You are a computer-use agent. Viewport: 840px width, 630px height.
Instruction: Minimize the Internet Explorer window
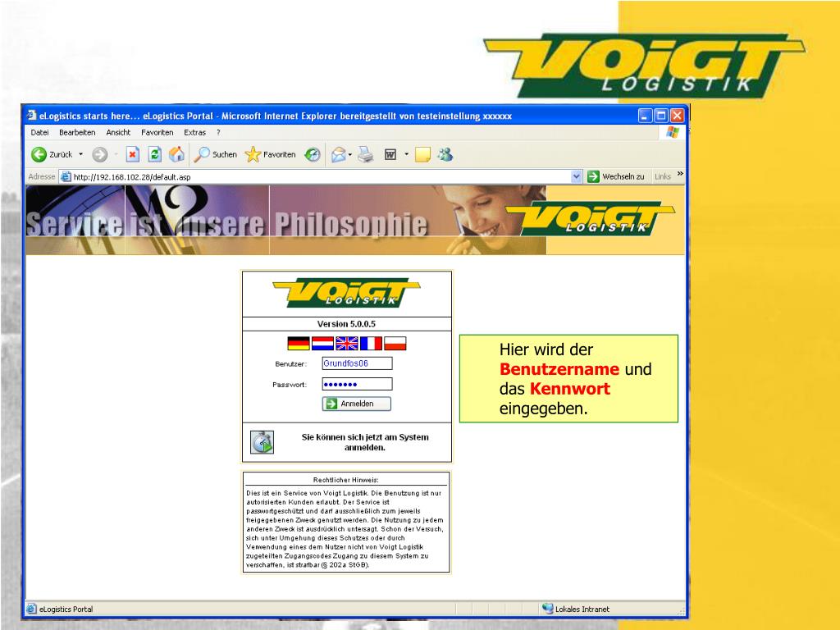click(x=646, y=115)
